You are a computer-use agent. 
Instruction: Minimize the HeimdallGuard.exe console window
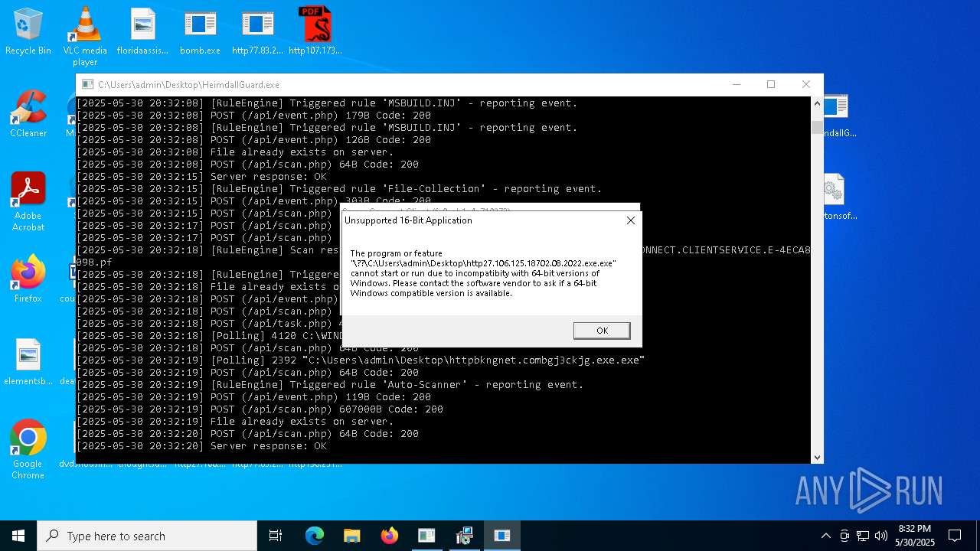[736, 84]
